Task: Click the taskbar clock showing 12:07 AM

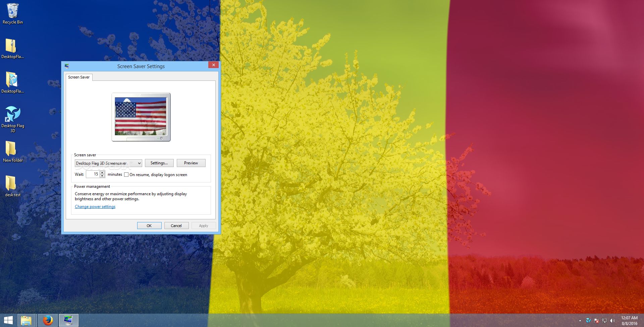Action: coord(629,321)
